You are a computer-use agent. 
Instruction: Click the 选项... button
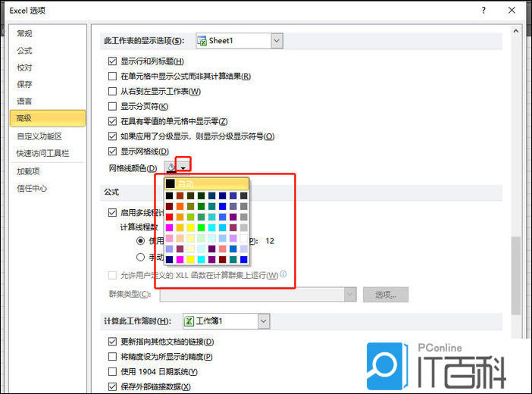coord(386,295)
